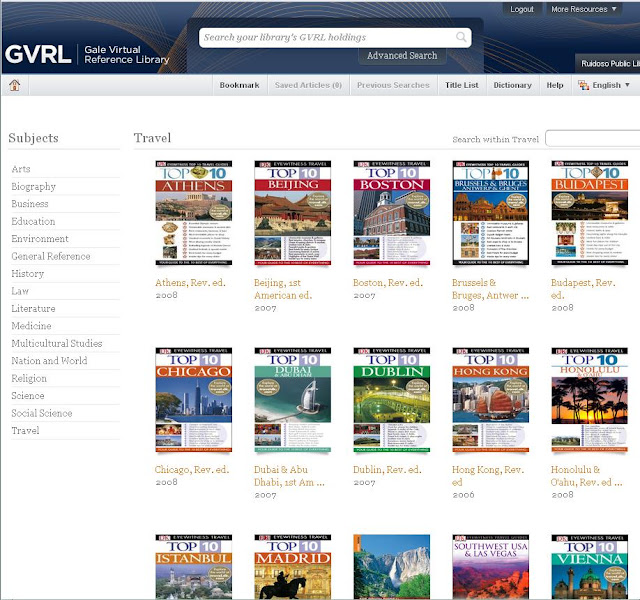The height and width of the screenshot is (600, 640).
Task: Open the Bookmark menu item
Action: (240, 85)
